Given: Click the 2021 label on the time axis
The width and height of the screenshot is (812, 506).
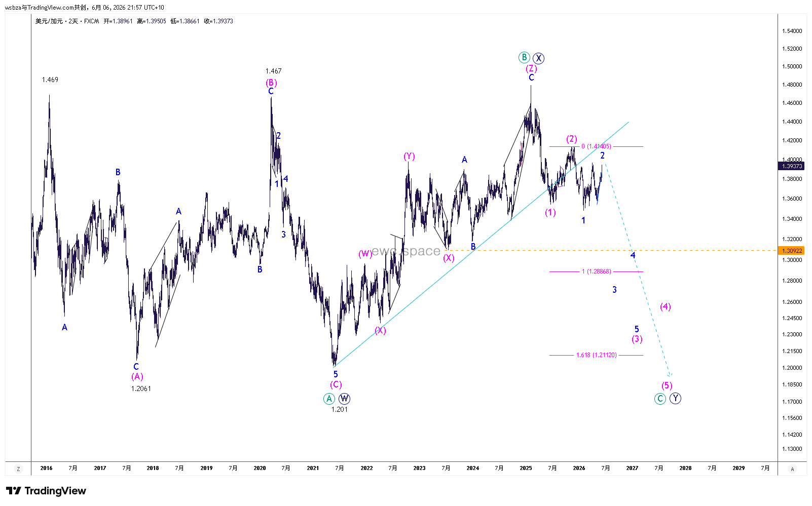Looking at the screenshot, I should point(313,468).
